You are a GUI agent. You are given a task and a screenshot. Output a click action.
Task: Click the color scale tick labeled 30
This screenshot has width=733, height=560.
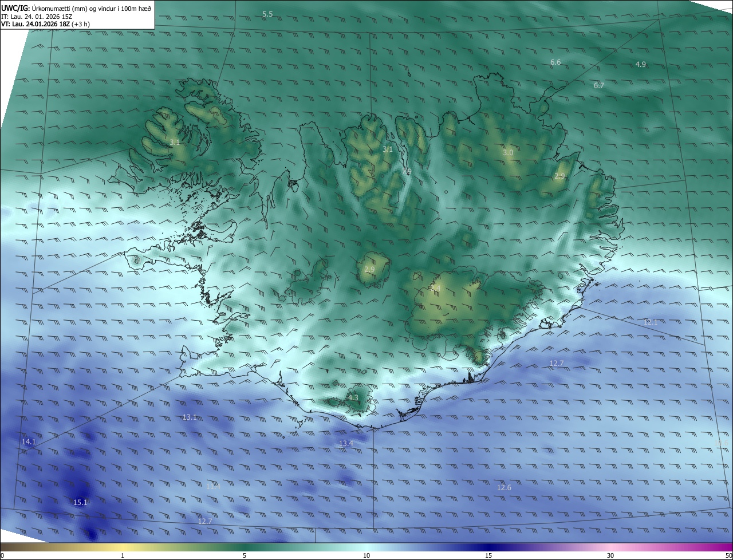point(610,555)
